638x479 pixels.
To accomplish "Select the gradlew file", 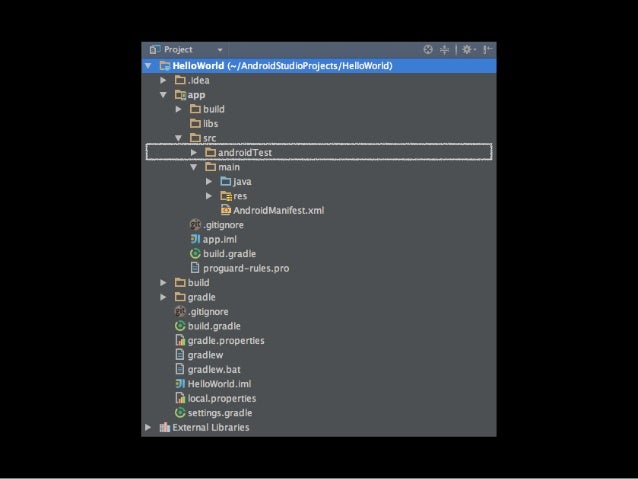I will [x=205, y=355].
